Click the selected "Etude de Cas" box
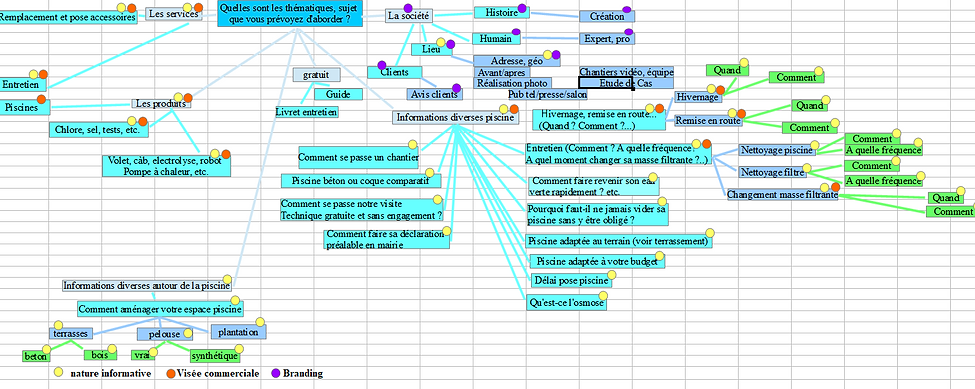The height and width of the screenshot is (389, 975). tap(626, 83)
